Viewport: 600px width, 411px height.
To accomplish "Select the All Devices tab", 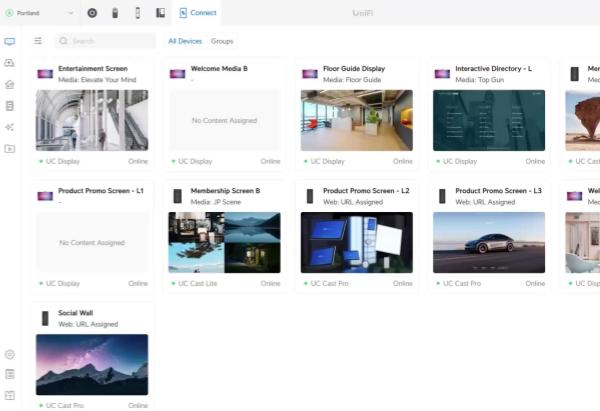I will tap(185, 41).
